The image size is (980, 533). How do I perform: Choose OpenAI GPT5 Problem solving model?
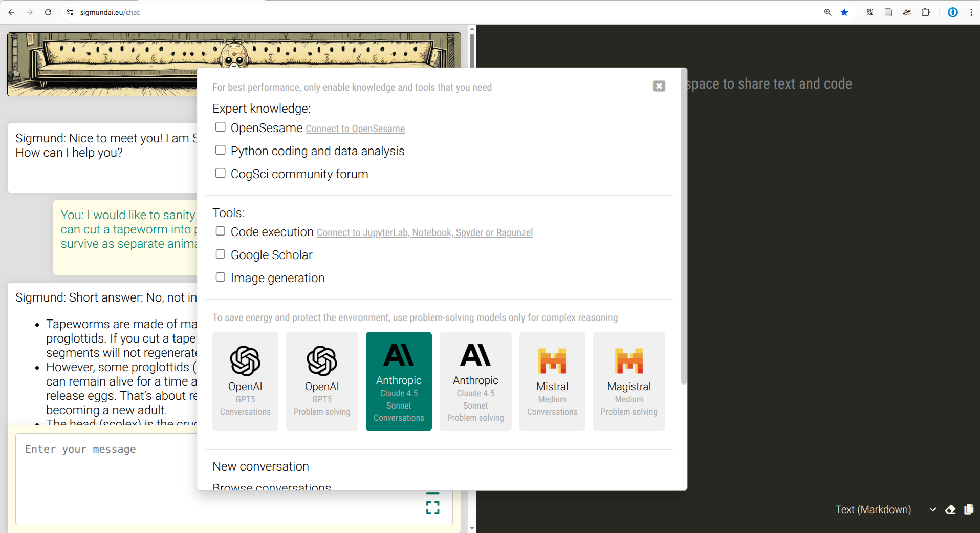322,381
